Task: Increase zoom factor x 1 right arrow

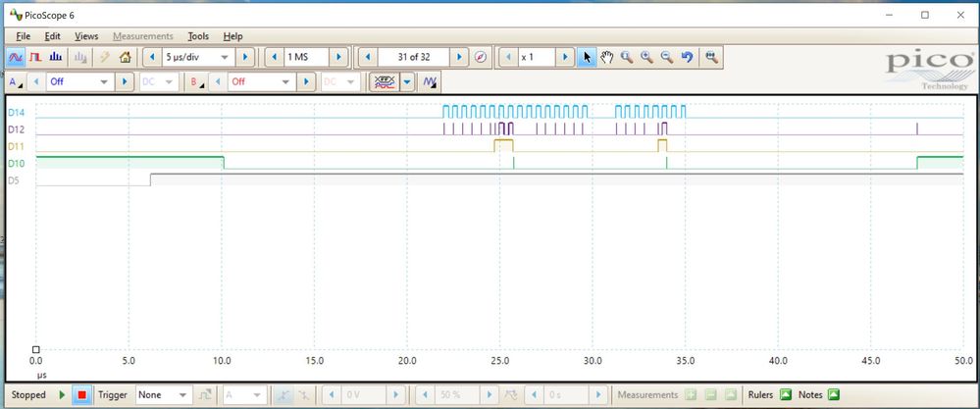Action: pos(565,58)
